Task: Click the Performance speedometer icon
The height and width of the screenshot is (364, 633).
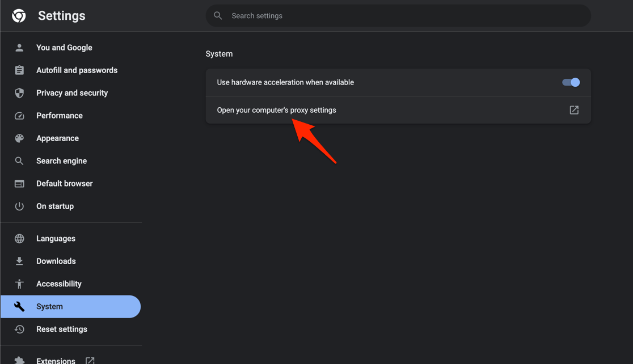Action: point(19,116)
